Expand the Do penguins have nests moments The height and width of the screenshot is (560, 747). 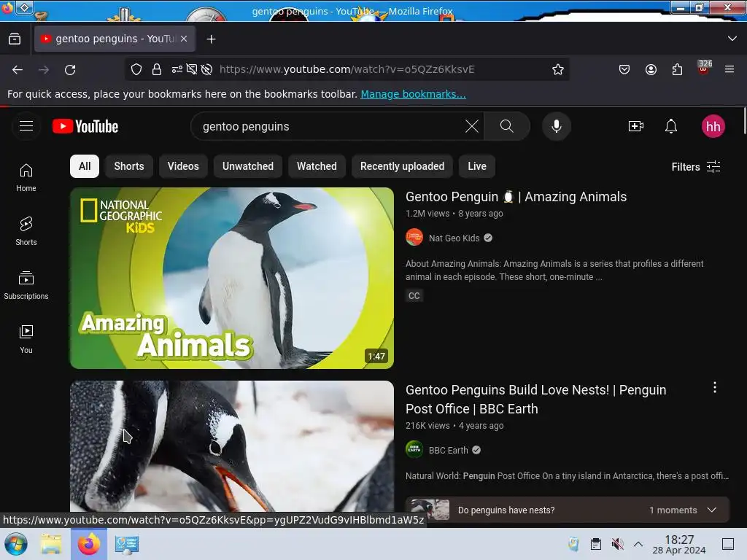[x=712, y=510]
